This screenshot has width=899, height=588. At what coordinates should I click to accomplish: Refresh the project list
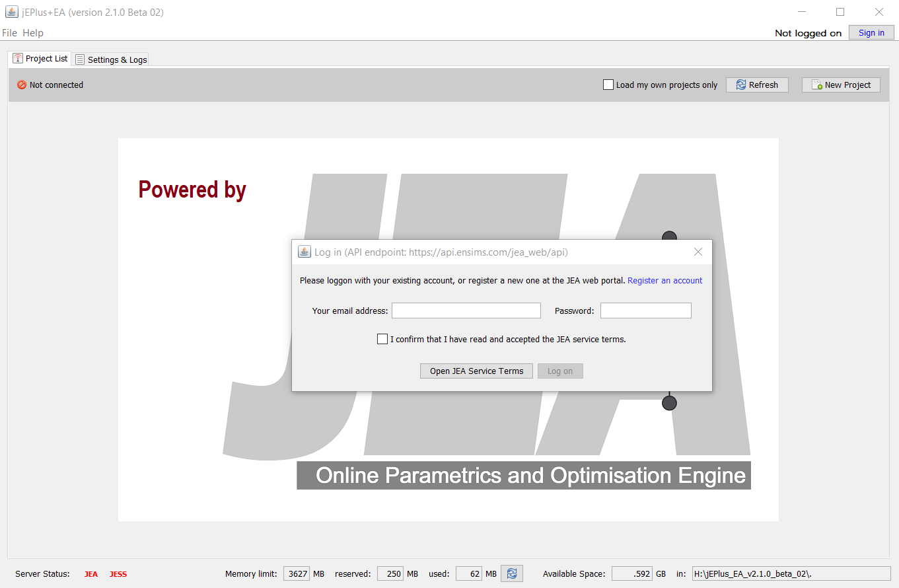click(x=757, y=85)
